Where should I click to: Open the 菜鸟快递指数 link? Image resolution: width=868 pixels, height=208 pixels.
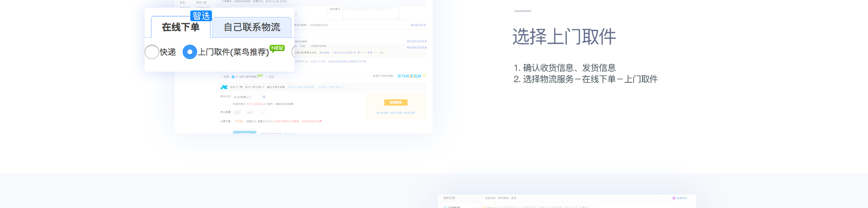tap(409, 76)
